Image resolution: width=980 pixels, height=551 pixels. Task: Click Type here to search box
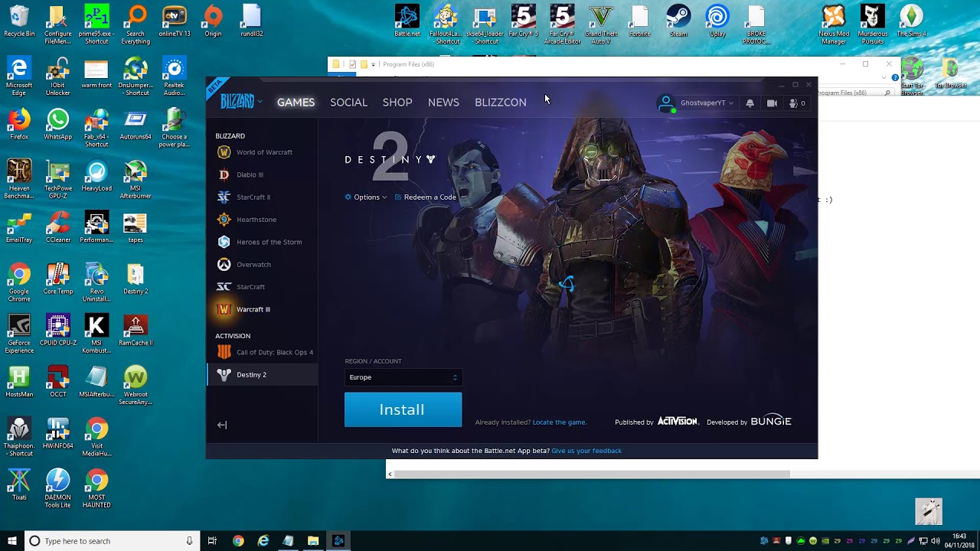click(112, 541)
